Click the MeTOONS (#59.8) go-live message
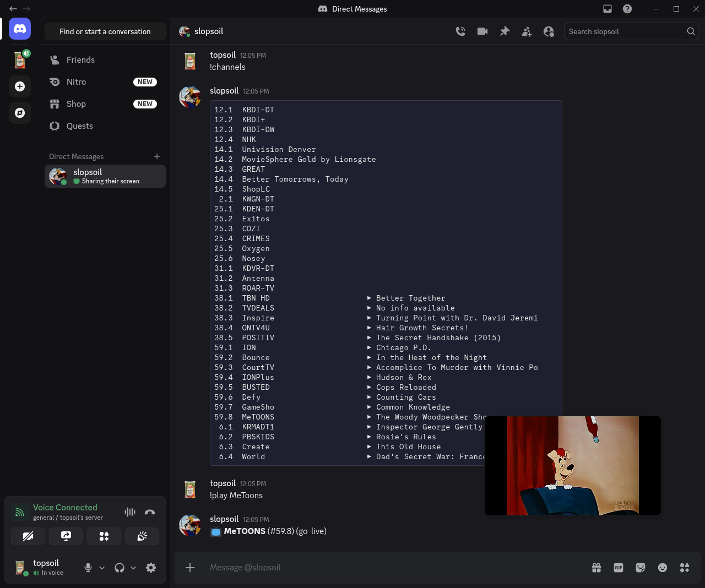The image size is (705, 588). pyautogui.click(x=268, y=531)
